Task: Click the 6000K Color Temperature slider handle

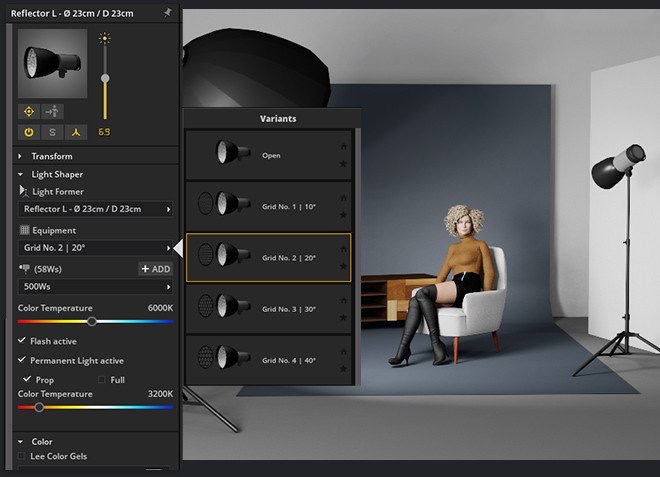Action: coord(92,322)
